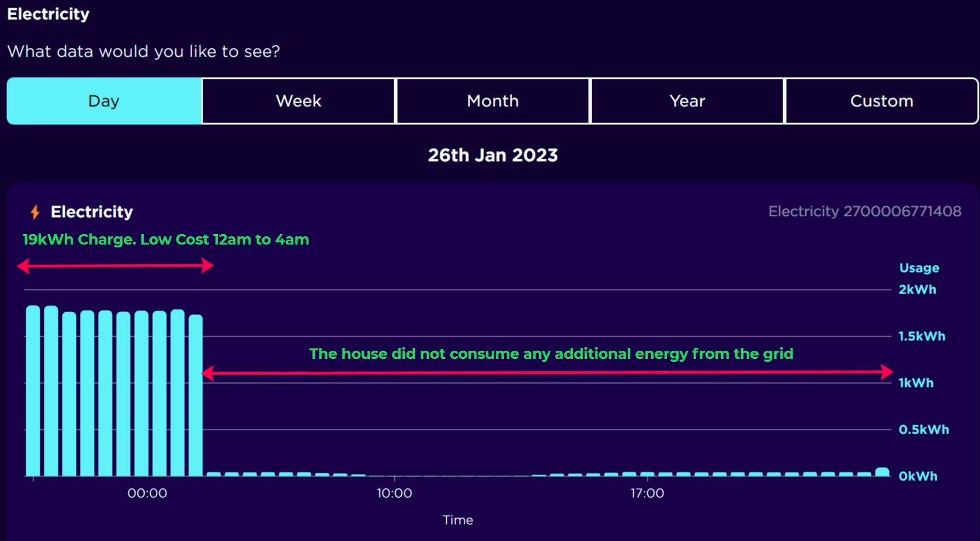Open the Month usage view
This screenshot has width=980, height=541.
click(493, 101)
